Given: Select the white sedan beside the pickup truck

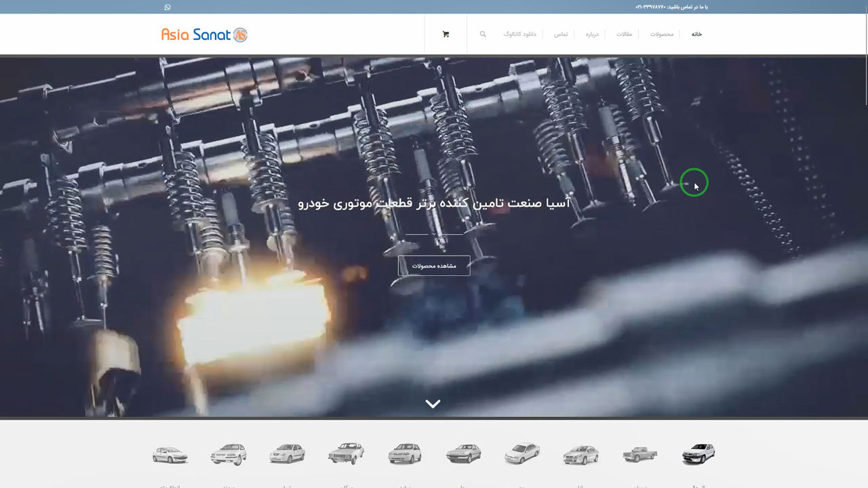Looking at the screenshot, I should pyautogui.click(x=580, y=454).
